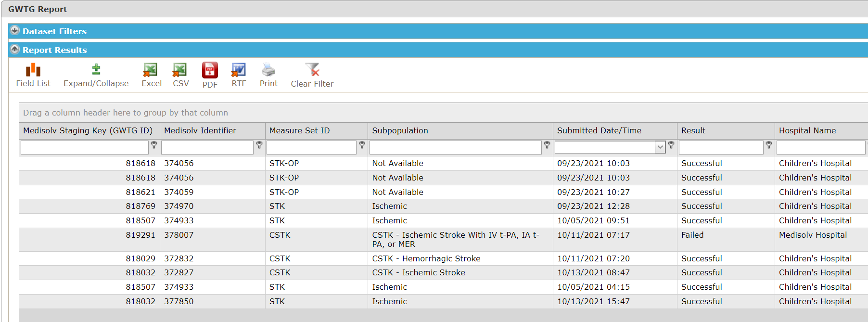Select identifier 372827
The height and width of the screenshot is (322, 868).
tap(179, 272)
